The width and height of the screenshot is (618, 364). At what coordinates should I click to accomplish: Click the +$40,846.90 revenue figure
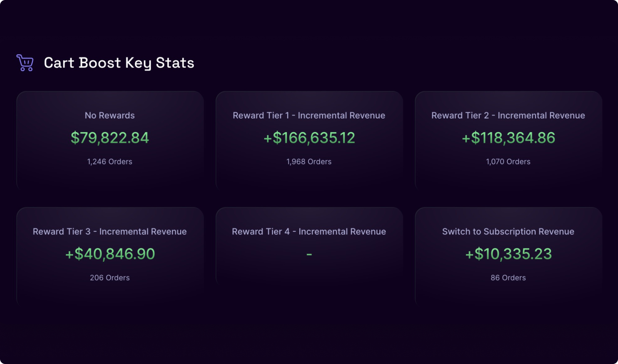[x=110, y=254]
